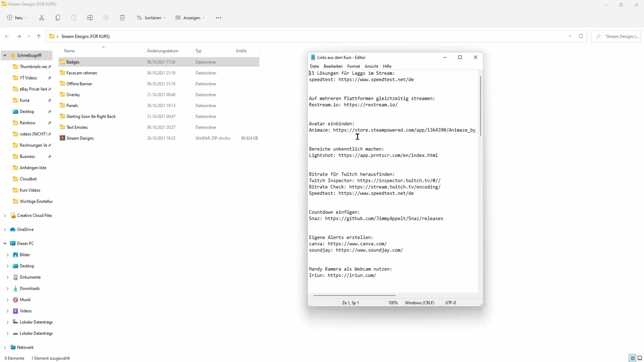The image size is (644, 362).
Task: Open the Ansicht menu in Editor
Action: coord(371,66)
